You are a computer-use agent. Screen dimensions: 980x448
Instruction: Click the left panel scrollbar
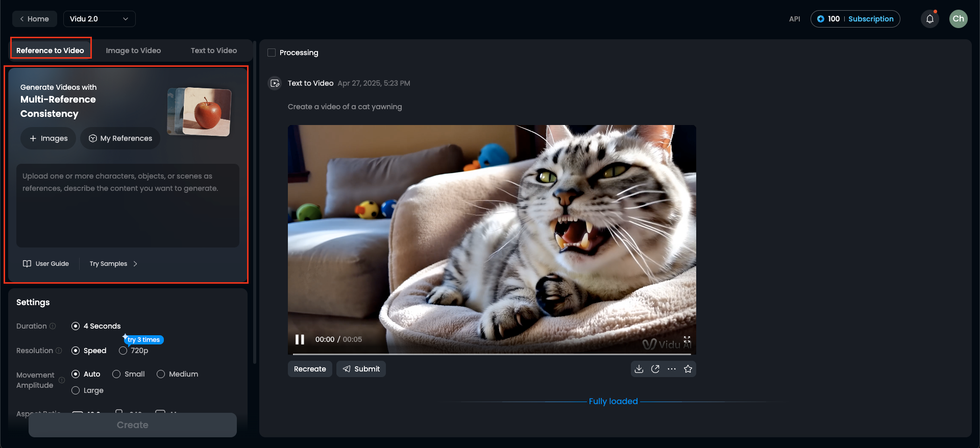pos(255,202)
